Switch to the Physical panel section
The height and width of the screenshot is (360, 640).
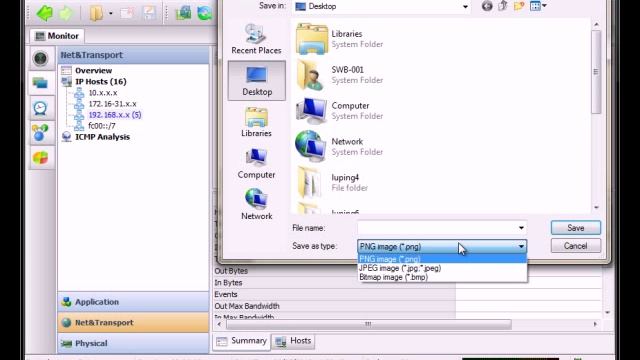[133, 343]
